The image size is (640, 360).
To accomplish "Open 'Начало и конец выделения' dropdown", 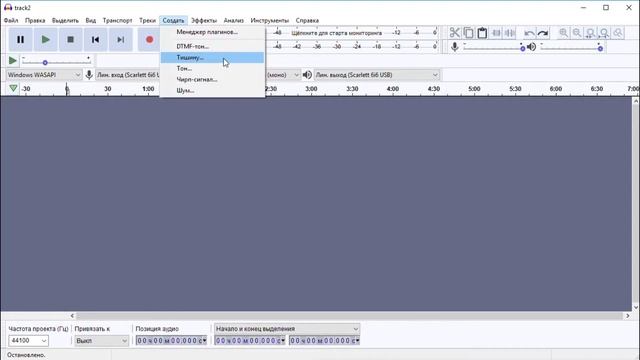I will click(x=287, y=329).
